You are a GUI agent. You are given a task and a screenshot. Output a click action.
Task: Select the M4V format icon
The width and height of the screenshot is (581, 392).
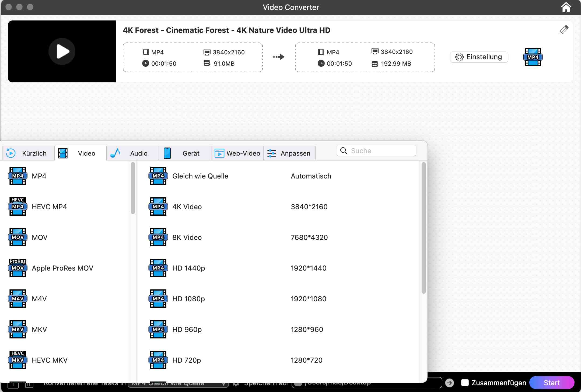coord(18,299)
